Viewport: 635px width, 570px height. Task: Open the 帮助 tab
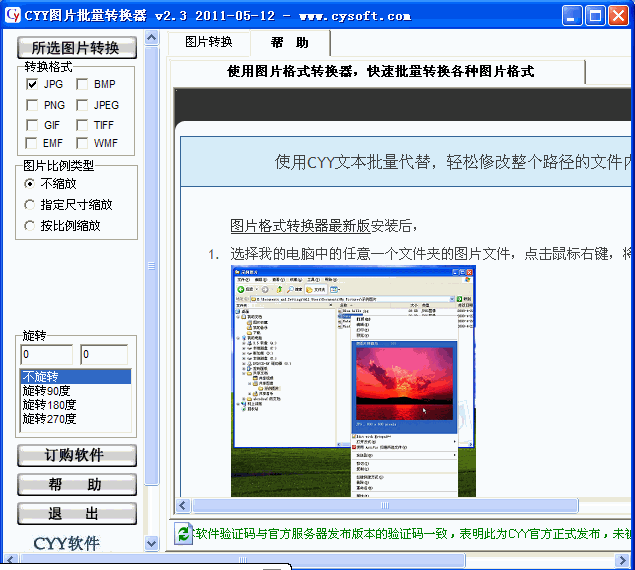[x=290, y=43]
